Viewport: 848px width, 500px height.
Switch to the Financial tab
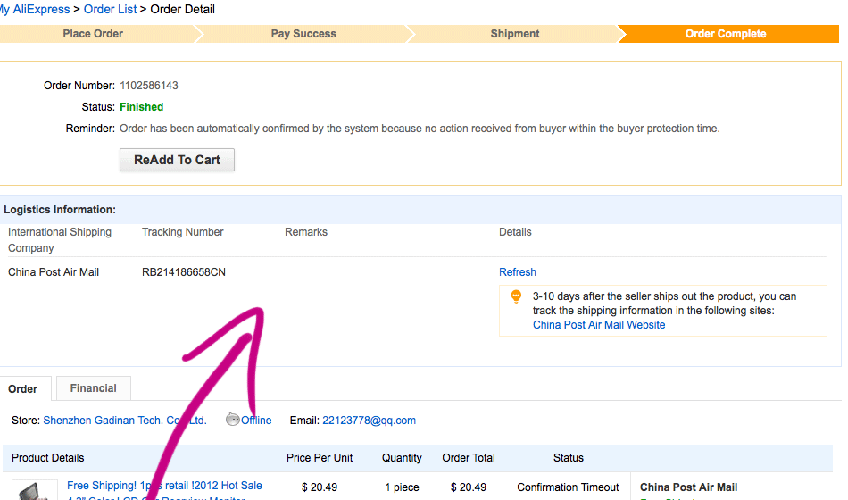click(x=93, y=388)
